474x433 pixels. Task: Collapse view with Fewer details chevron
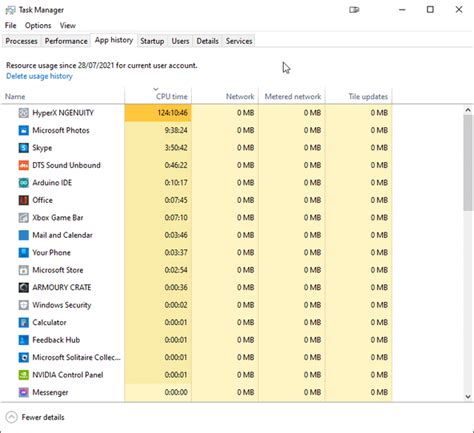(x=11, y=417)
